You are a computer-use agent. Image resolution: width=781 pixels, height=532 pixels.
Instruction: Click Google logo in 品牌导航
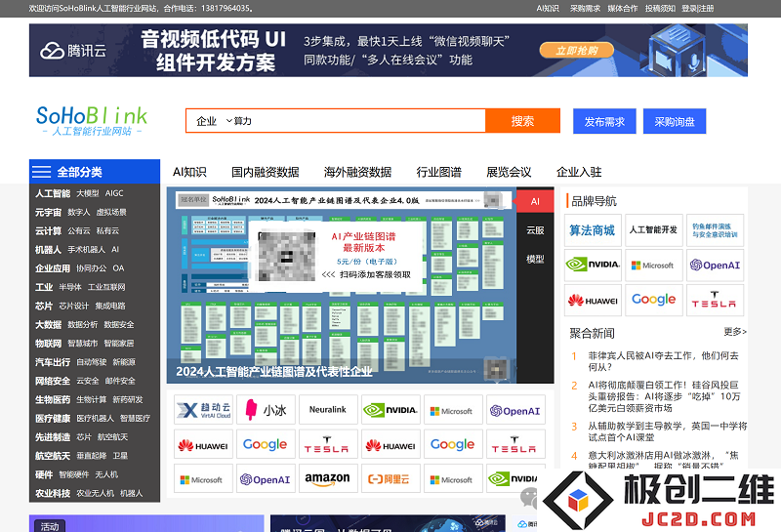(x=653, y=301)
